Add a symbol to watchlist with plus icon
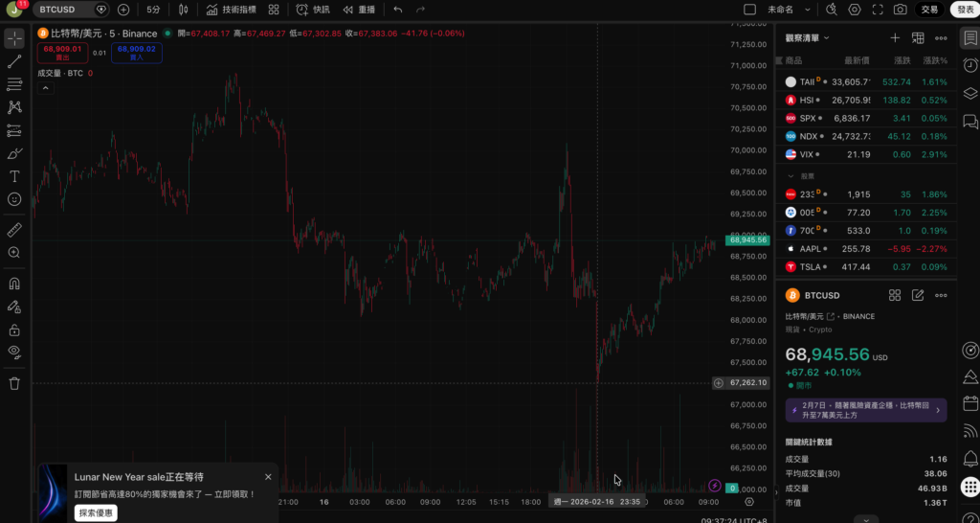This screenshot has height=523, width=980. coord(895,38)
